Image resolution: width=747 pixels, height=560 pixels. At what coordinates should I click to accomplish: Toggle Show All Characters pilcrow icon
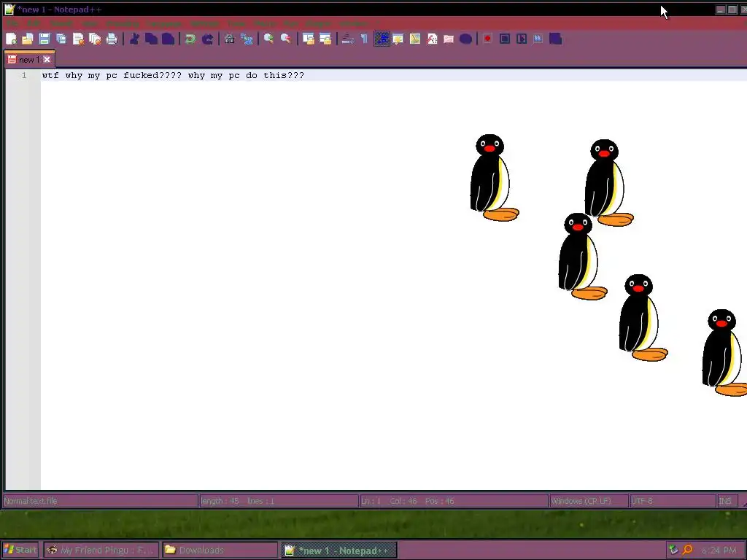pyautogui.click(x=364, y=39)
